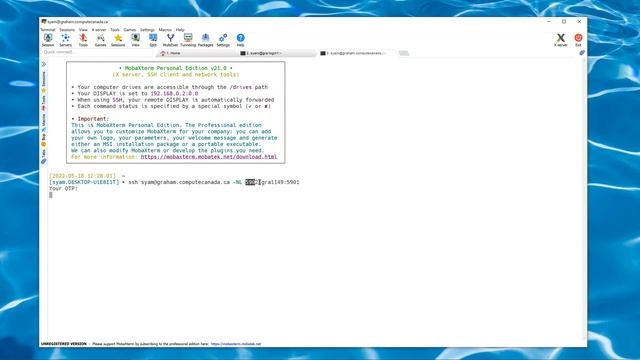Enable MultiExec from the toolbar

tap(170, 40)
